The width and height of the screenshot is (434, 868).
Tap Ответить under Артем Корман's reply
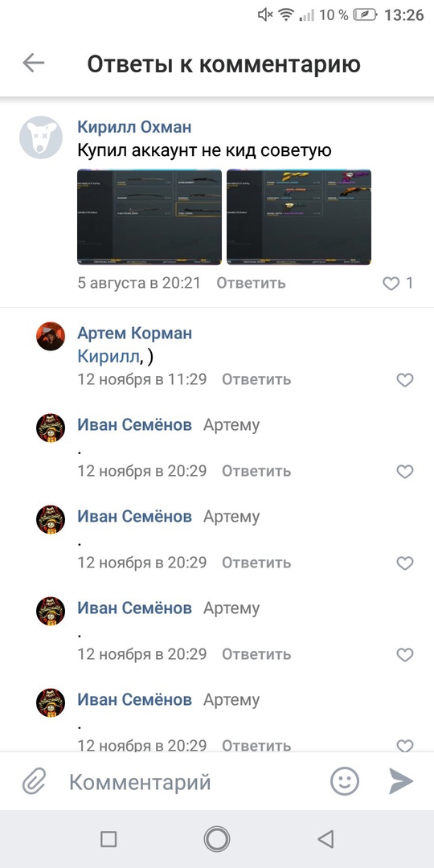tap(256, 379)
